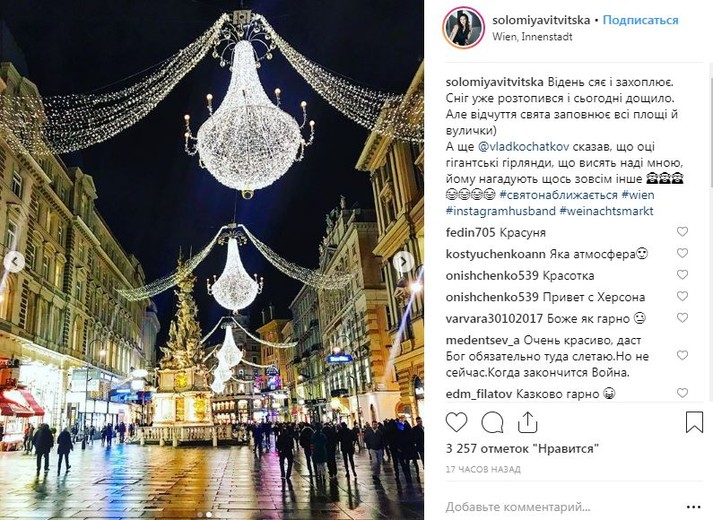
Task: Go to next photo arrow
Action: pyautogui.click(x=403, y=262)
